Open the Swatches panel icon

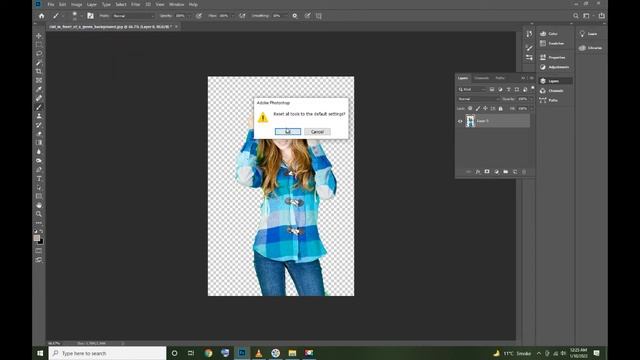pyautogui.click(x=543, y=43)
